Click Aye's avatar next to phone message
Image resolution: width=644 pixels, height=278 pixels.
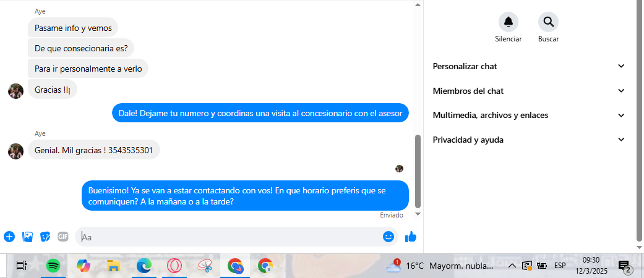pyautogui.click(x=15, y=151)
